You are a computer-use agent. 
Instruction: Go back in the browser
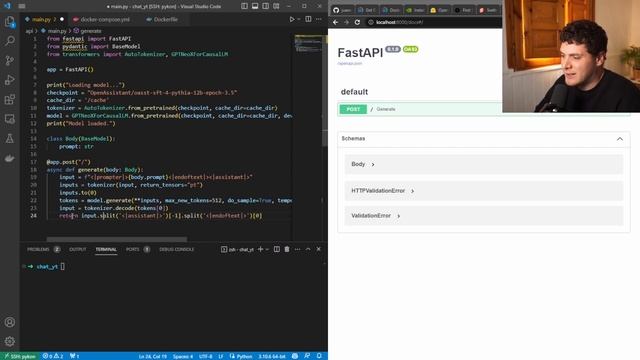(336, 22)
